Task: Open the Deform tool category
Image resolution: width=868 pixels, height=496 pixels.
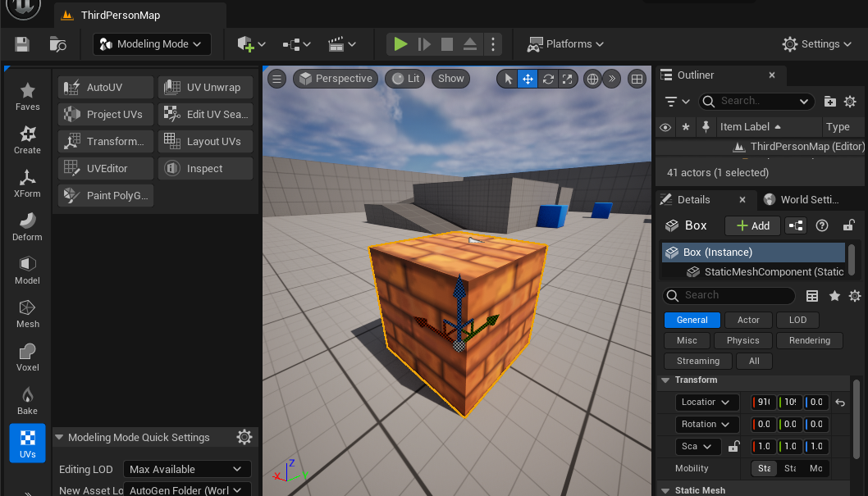Action: click(27, 227)
